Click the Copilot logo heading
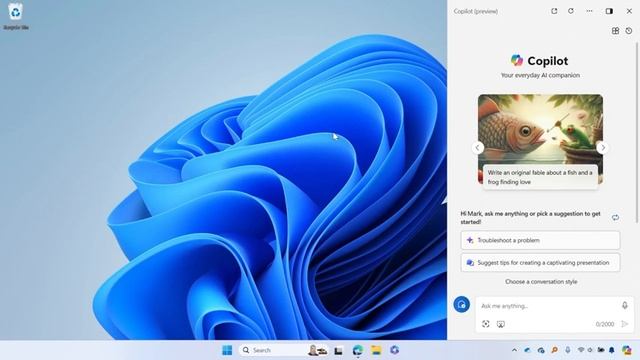 [x=540, y=60]
